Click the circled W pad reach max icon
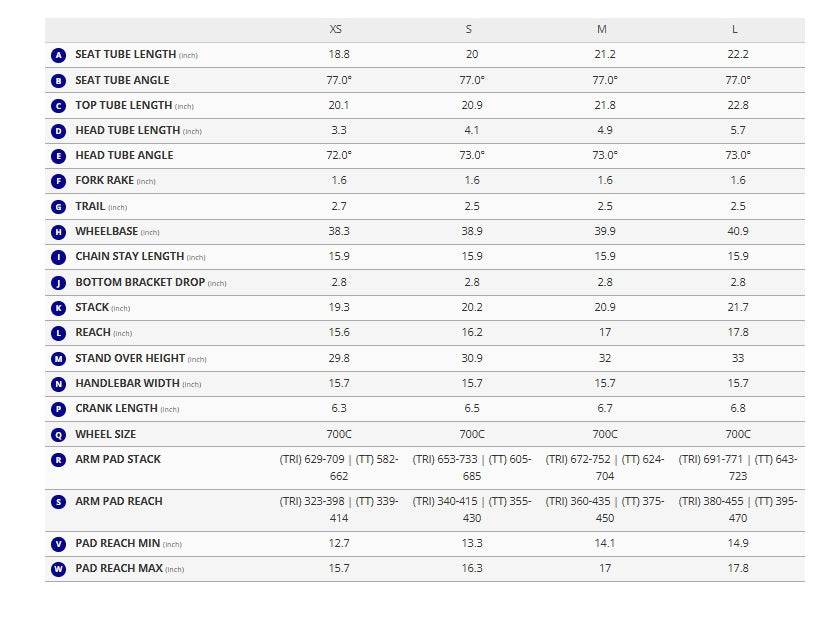Image resolution: width=832 pixels, height=624 pixels. tap(58, 569)
